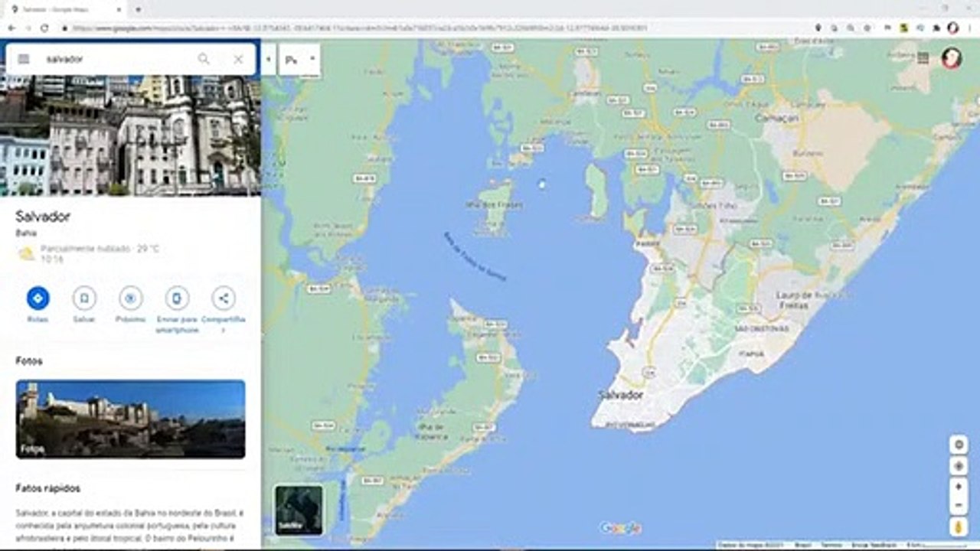Screen dimensions: 980x551
Task: Open the Google account avatar on the map
Action: pos(952,58)
